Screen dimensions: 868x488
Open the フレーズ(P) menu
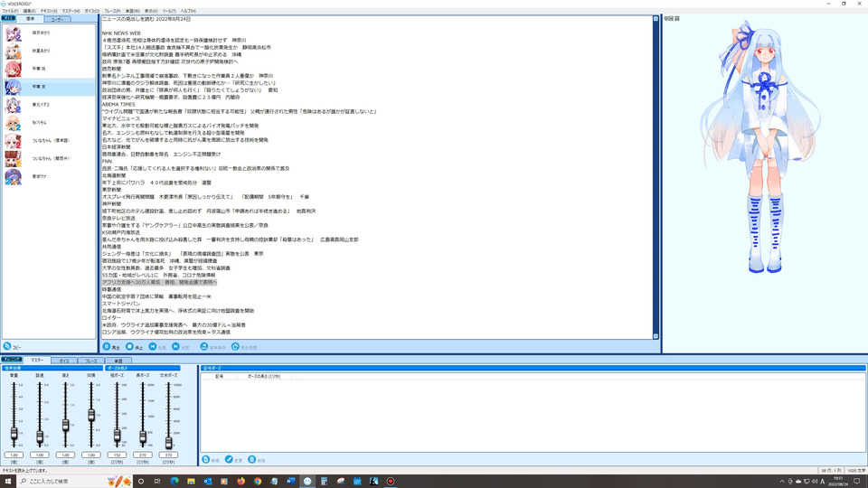(x=112, y=11)
